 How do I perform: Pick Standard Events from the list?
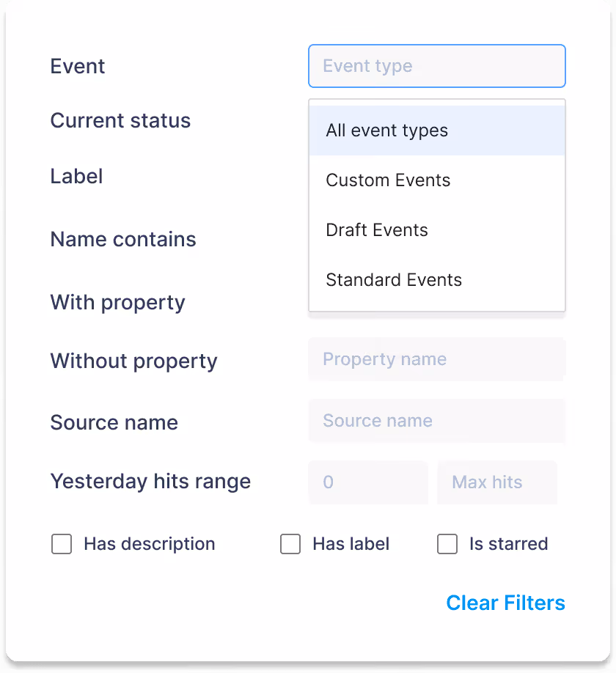tap(393, 279)
